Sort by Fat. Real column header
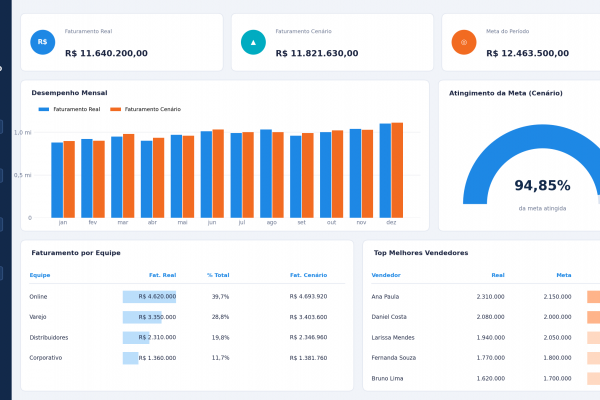The width and height of the screenshot is (600, 400). 163,275
